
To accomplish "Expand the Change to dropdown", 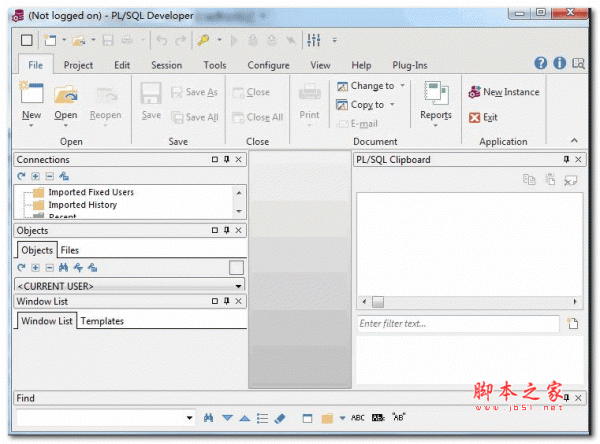I will tap(403, 85).
